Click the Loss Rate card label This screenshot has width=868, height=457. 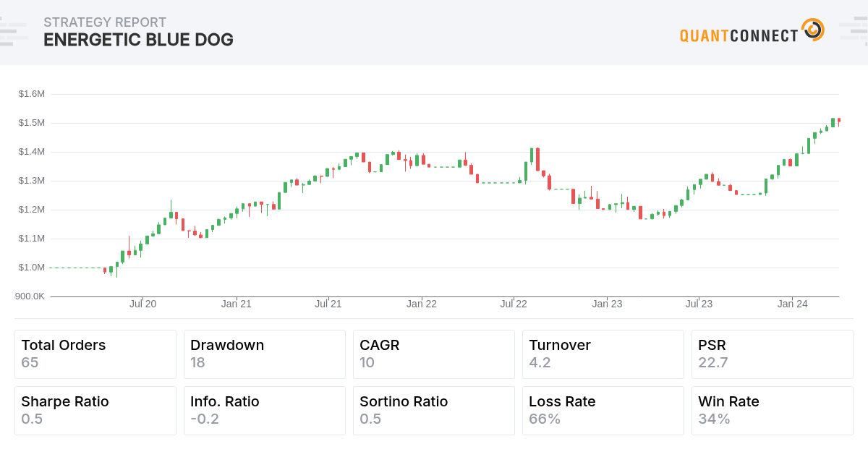point(562,402)
